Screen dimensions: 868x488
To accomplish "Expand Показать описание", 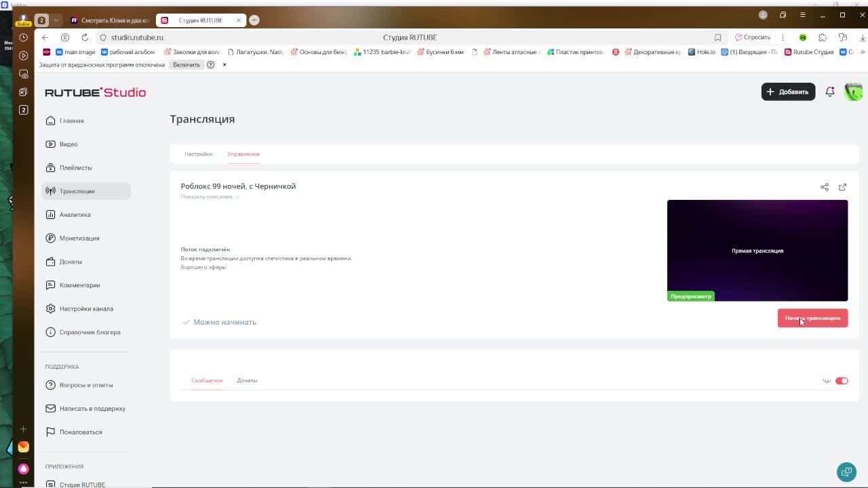I will pyautogui.click(x=210, y=197).
